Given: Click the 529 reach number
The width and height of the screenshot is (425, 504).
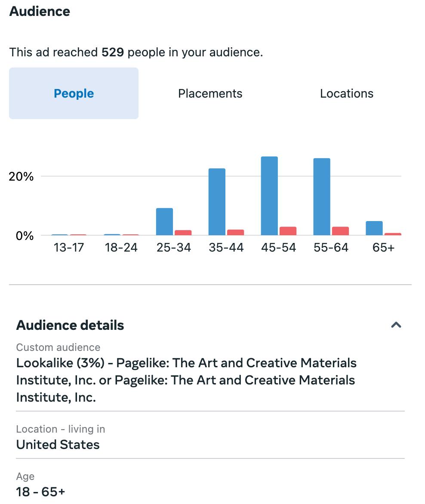Looking at the screenshot, I should [113, 52].
